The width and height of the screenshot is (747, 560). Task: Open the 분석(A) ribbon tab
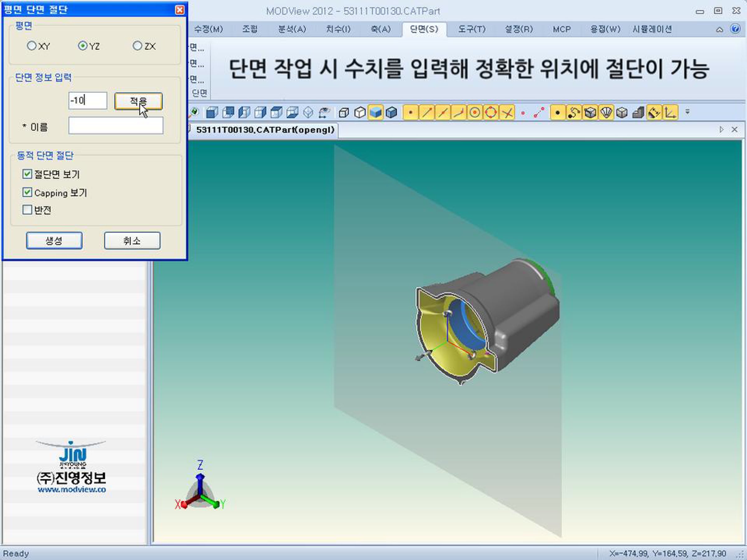point(292,29)
